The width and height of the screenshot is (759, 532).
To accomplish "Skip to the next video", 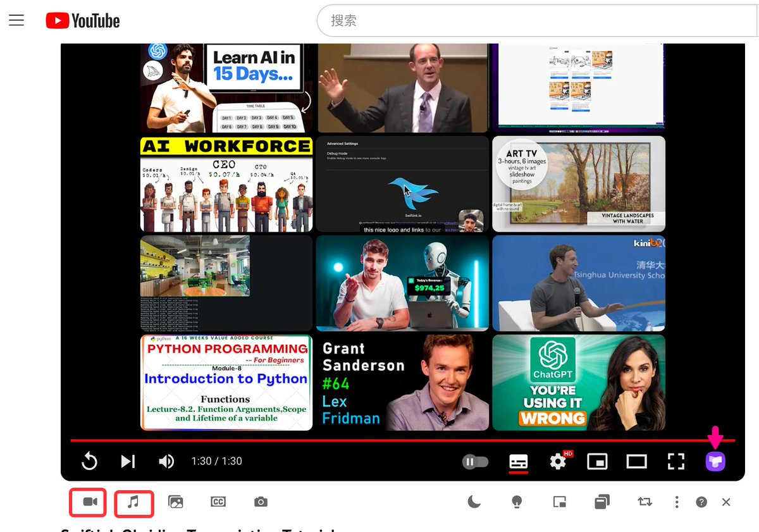I will (128, 461).
